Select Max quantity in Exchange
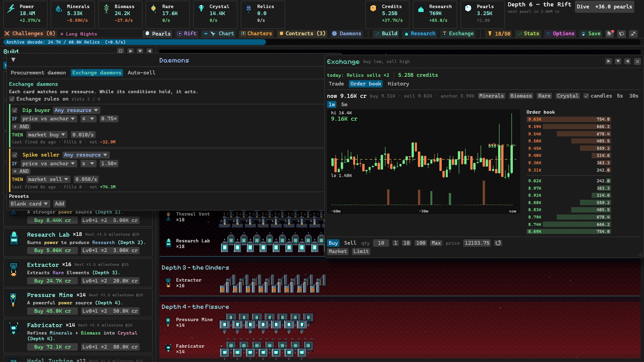644x362 pixels. pyautogui.click(x=436, y=243)
